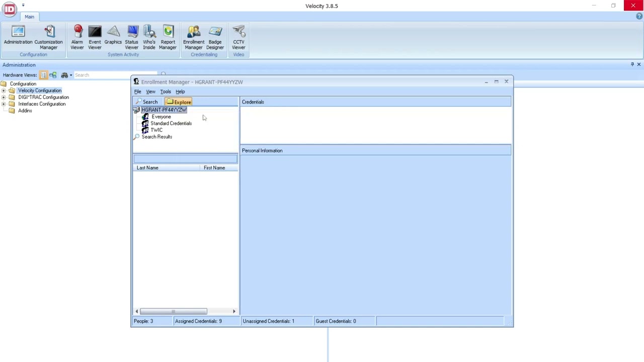Open the Status Viewer
Screen dimensions: 644x362
click(131, 37)
